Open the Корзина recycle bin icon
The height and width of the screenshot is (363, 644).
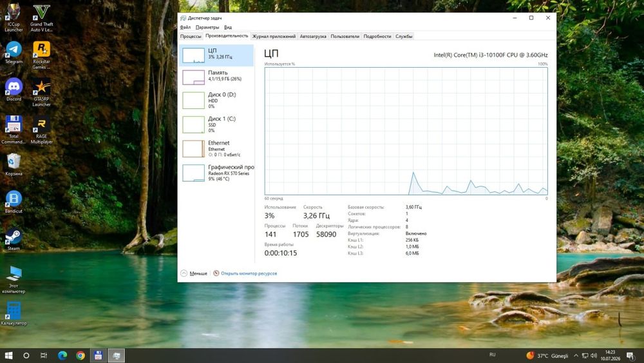pyautogui.click(x=14, y=164)
